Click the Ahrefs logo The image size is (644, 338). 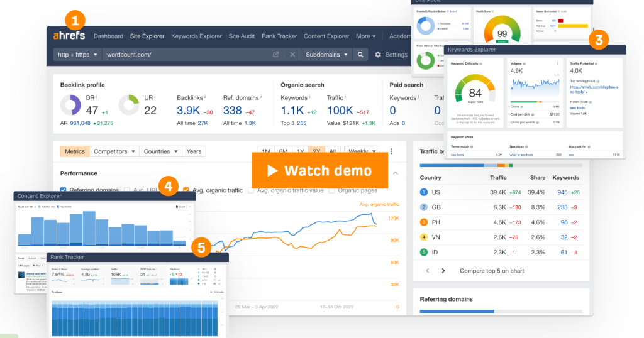69,36
